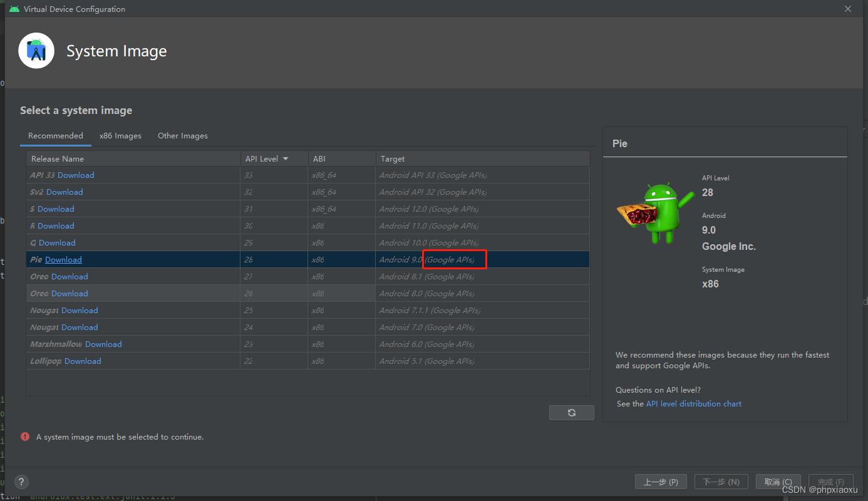Select the 'Android API 32 (Google APIs)' cell

pyautogui.click(x=483, y=192)
